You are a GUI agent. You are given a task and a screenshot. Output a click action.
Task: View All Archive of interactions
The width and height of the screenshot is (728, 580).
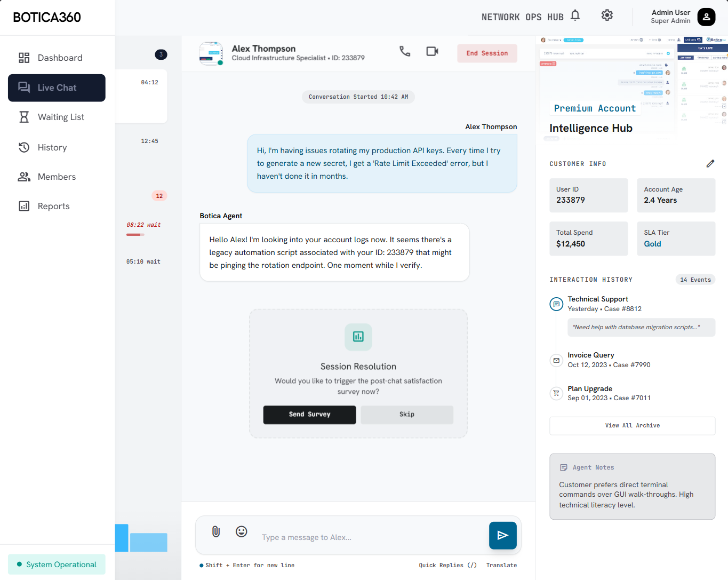633,426
